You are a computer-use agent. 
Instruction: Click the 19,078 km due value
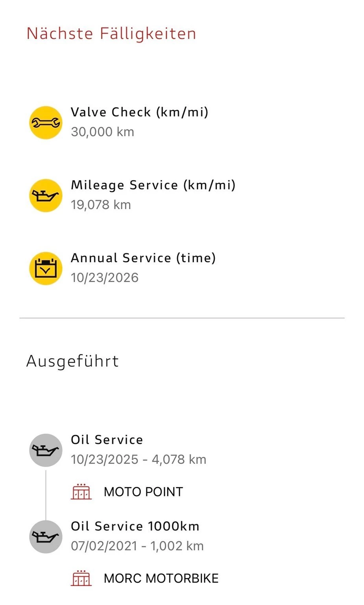101,205
